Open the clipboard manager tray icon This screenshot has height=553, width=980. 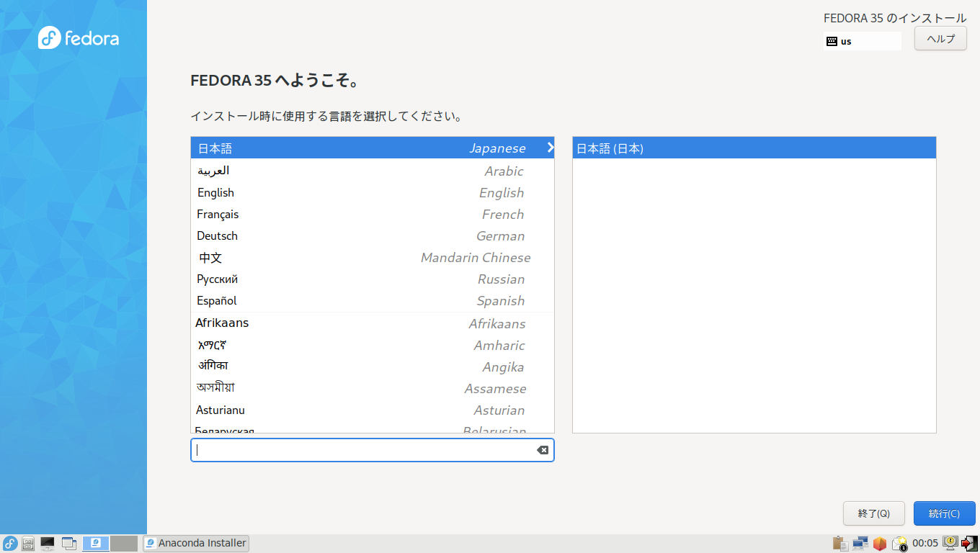[x=840, y=544]
